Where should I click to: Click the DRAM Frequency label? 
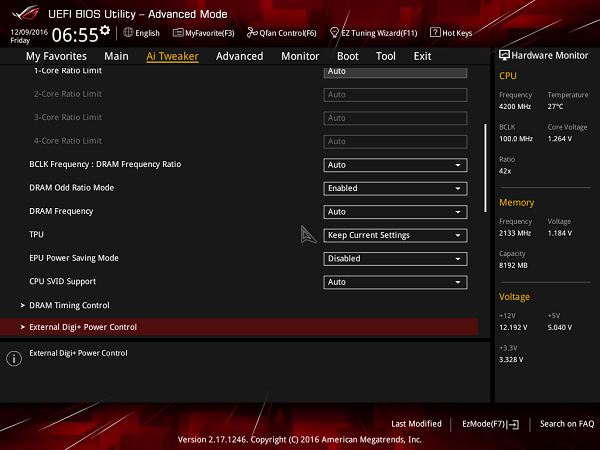(61, 211)
